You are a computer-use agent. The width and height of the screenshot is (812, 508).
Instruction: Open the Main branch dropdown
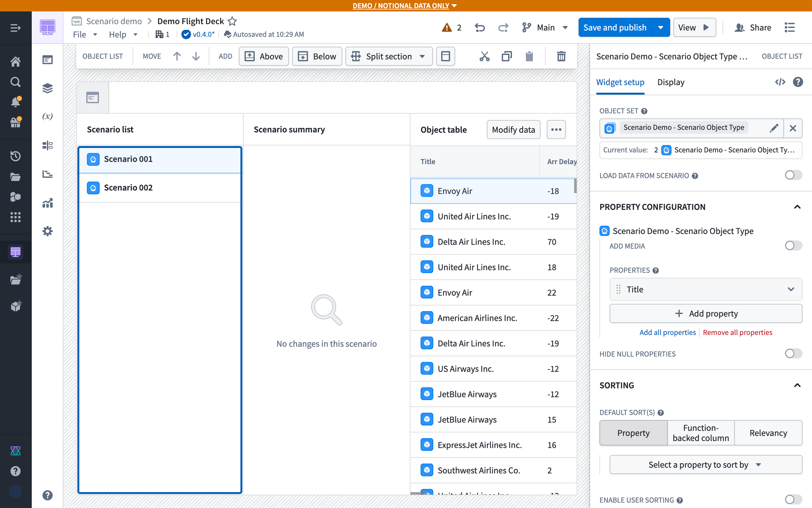click(545, 28)
